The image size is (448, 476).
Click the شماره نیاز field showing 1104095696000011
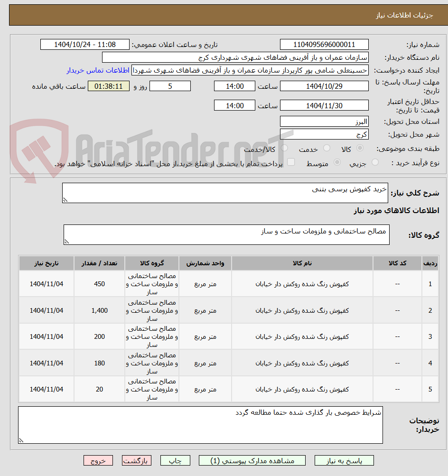pyautogui.click(x=324, y=44)
